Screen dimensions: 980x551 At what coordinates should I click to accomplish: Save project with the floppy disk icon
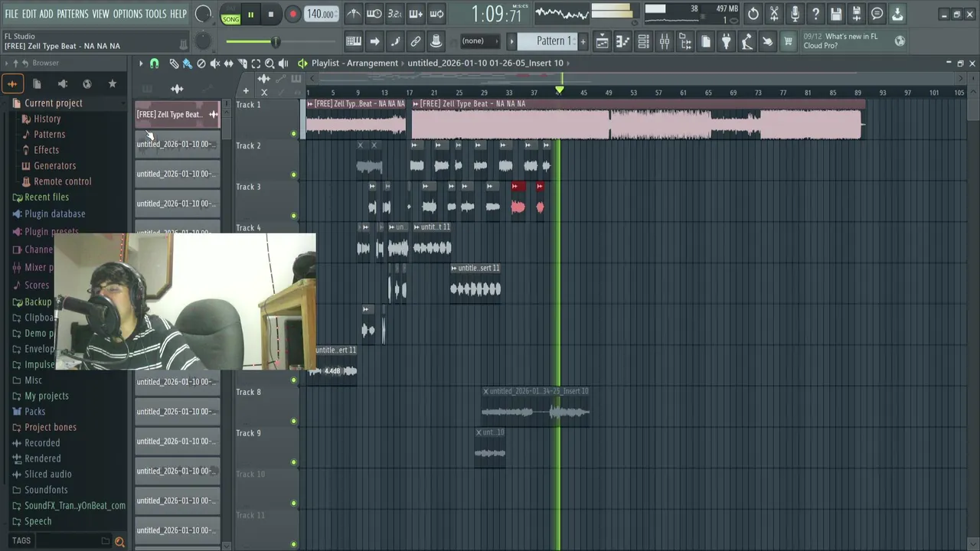coord(836,14)
